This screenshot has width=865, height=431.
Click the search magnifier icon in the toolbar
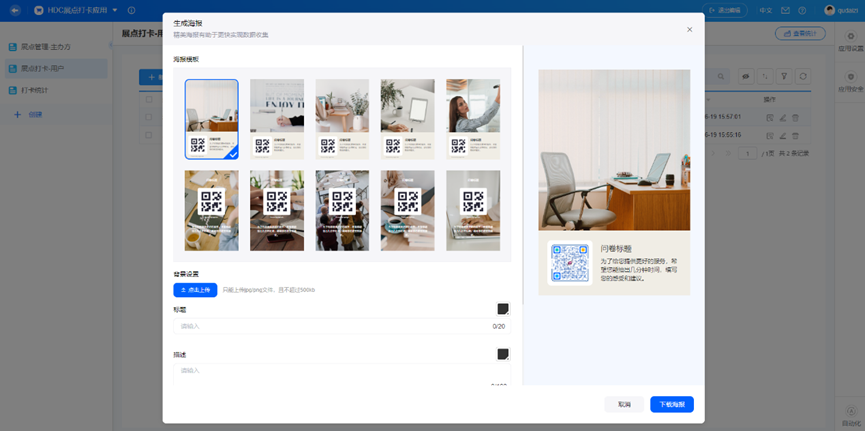point(720,76)
